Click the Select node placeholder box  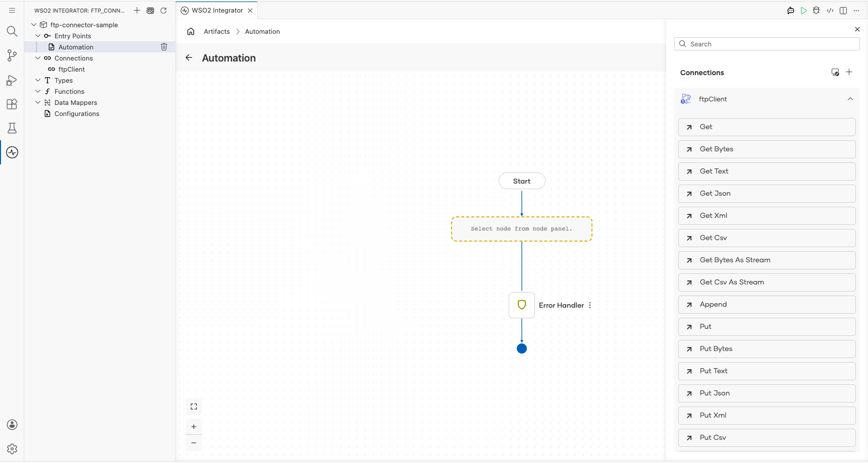(x=522, y=229)
